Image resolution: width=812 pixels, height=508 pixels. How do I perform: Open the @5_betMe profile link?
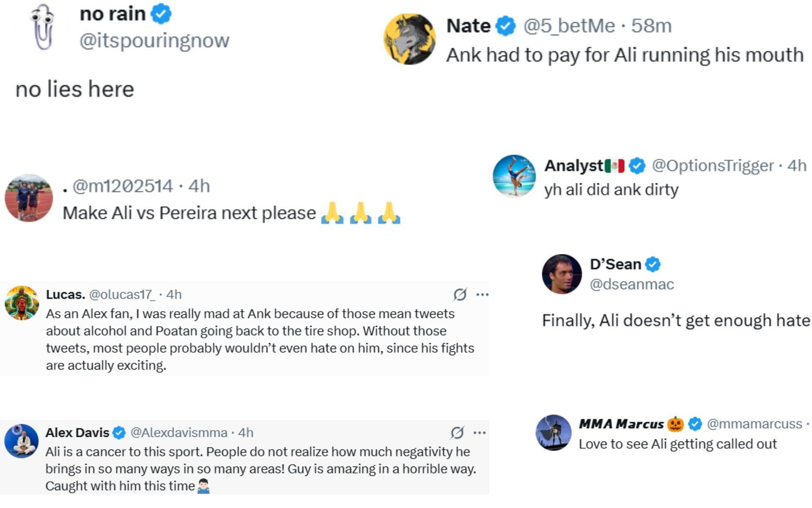(x=569, y=26)
